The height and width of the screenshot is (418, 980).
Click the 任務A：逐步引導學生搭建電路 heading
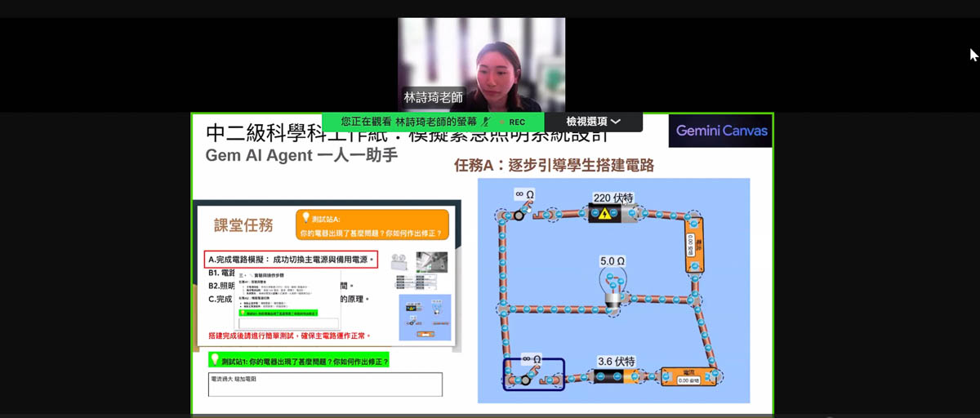[x=554, y=166]
